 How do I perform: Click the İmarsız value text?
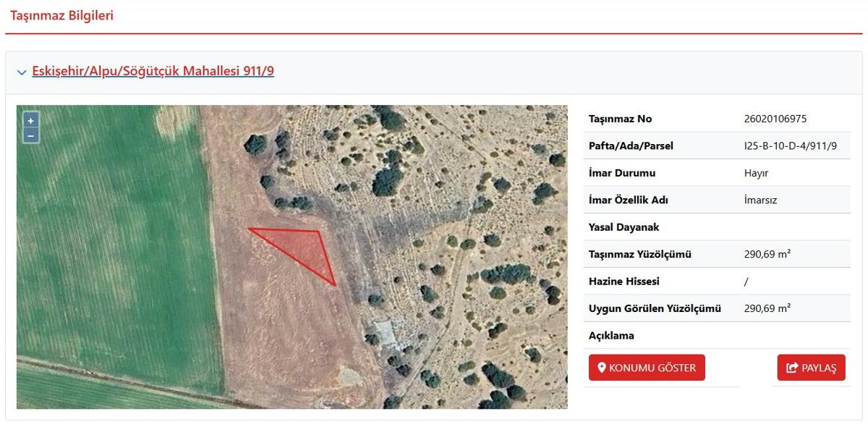[x=759, y=200]
